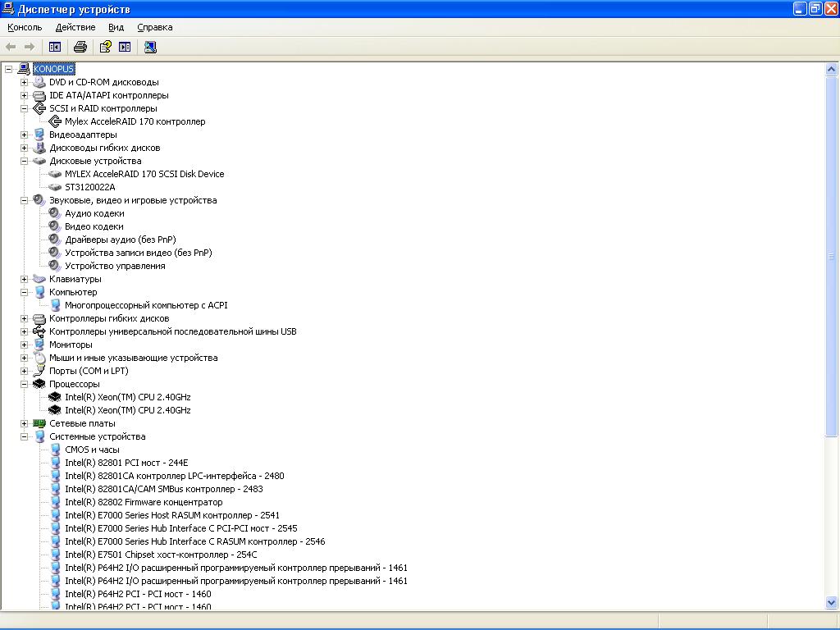Viewport: 840px width, 630px height.
Task: Select the KONOPUS root computer node
Action: click(x=53, y=69)
